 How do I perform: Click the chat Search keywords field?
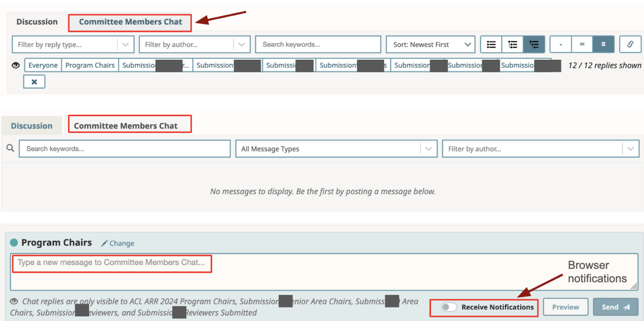(x=124, y=149)
